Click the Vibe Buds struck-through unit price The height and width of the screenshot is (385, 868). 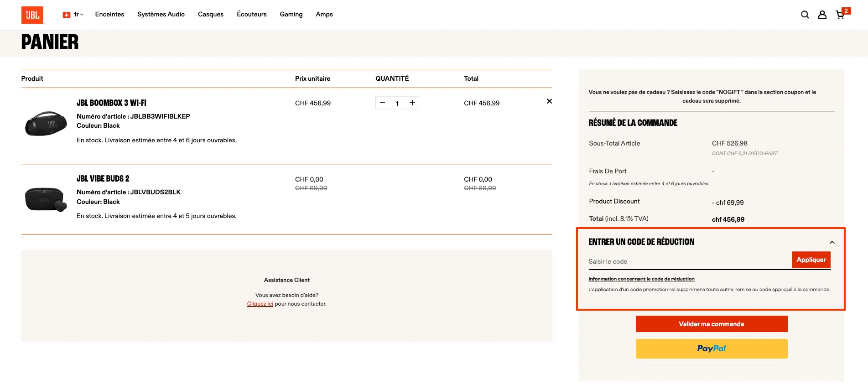311,188
